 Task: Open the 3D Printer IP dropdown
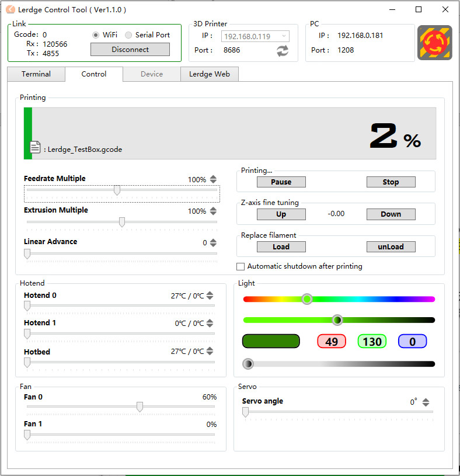coord(255,36)
